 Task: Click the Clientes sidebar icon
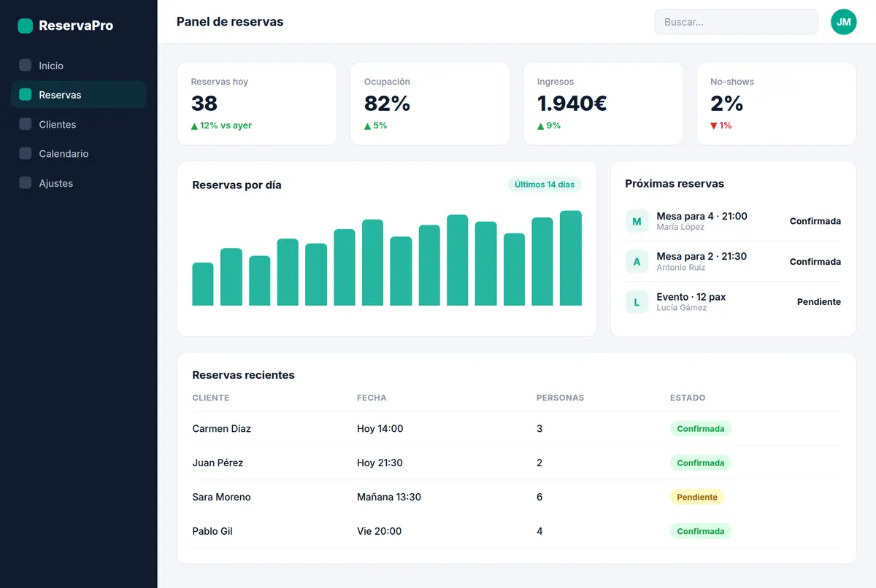[25, 124]
